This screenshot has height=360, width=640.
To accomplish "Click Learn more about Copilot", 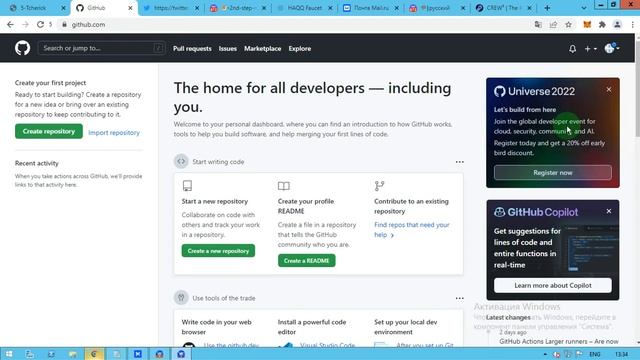I will click(x=553, y=285).
